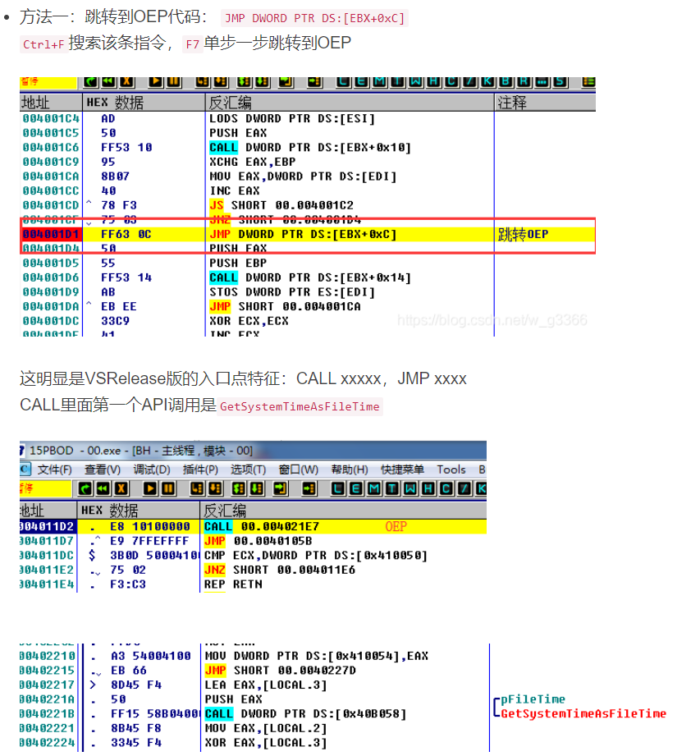The width and height of the screenshot is (700, 756).
Task: Open the 调试(D) menu
Action: (152, 470)
